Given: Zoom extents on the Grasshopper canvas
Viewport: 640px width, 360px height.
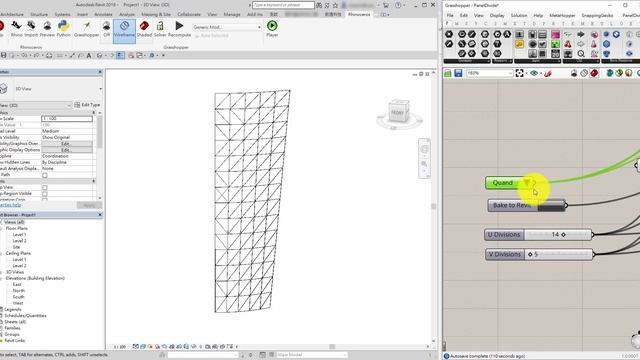Looking at the screenshot, I should 519,73.
